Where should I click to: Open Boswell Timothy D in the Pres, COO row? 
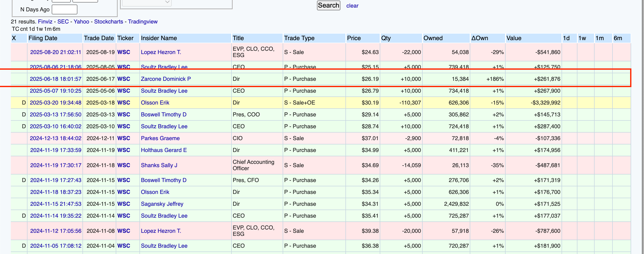pyautogui.click(x=164, y=115)
